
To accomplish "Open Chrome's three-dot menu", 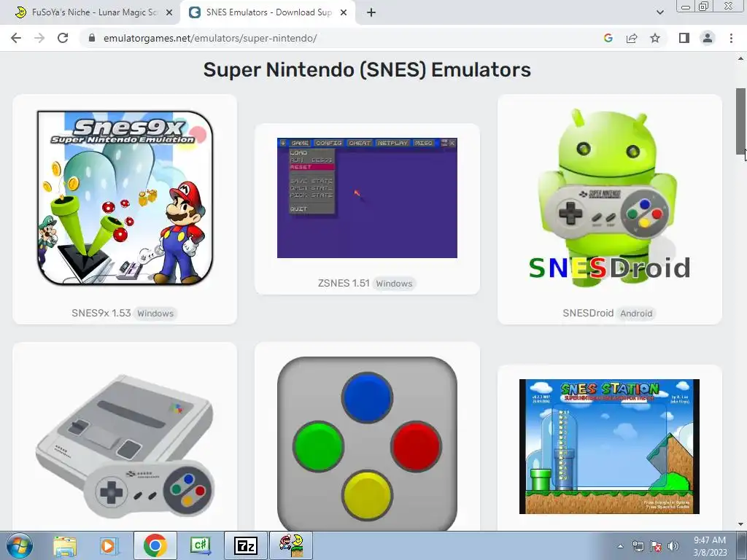I will (x=731, y=38).
